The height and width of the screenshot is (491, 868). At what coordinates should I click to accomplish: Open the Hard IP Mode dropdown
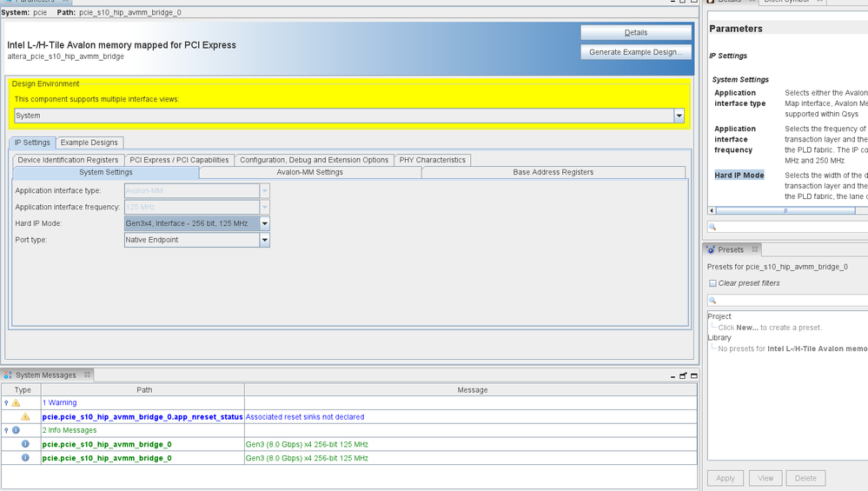point(265,223)
